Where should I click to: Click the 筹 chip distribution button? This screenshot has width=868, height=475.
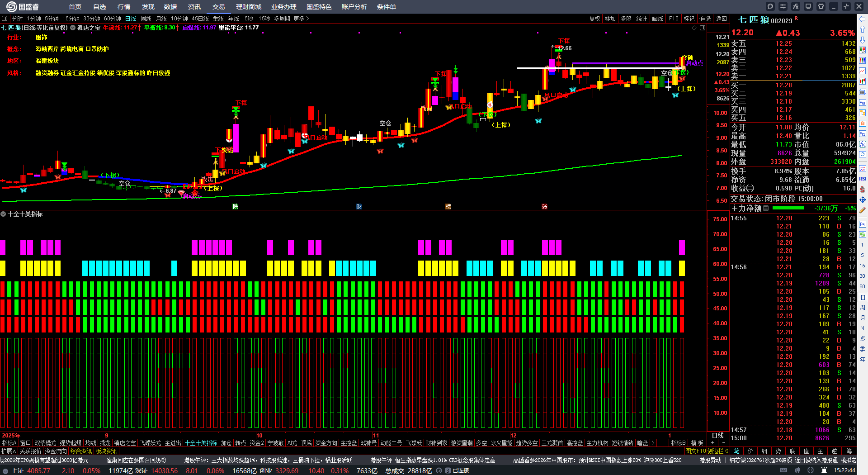[849, 451]
